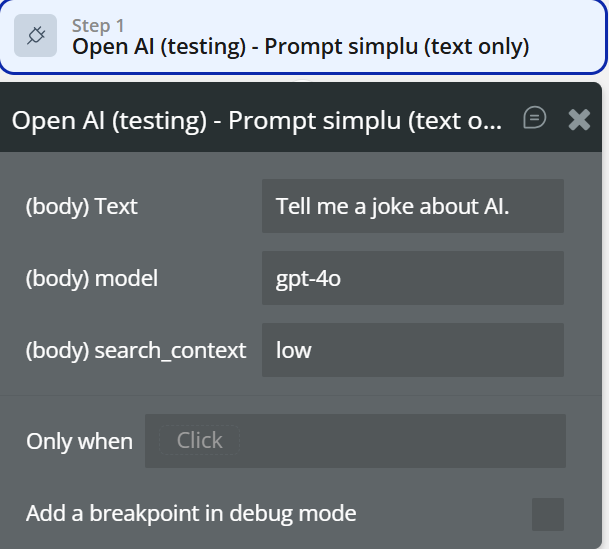Focus the 'Tell me a joke about AI.' text
609x549 pixels.
pyautogui.click(x=392, y=206)
